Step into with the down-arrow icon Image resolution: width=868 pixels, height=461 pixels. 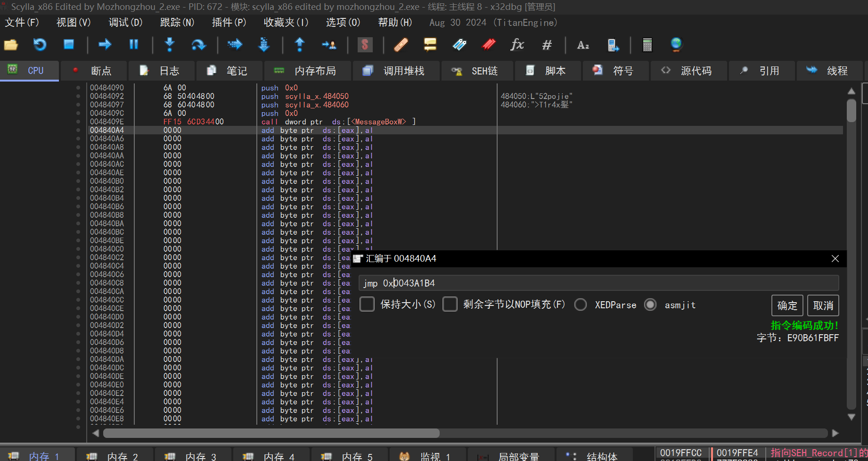[170, 44]
